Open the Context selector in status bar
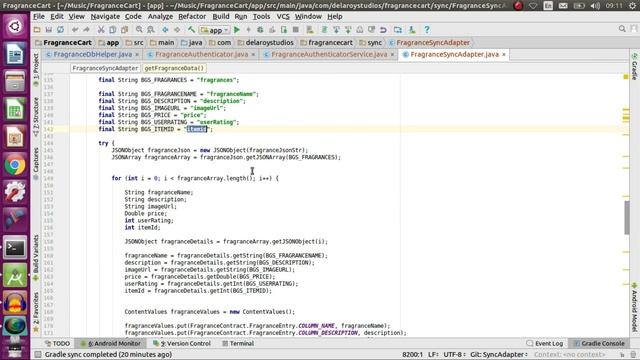 (570, 354)
